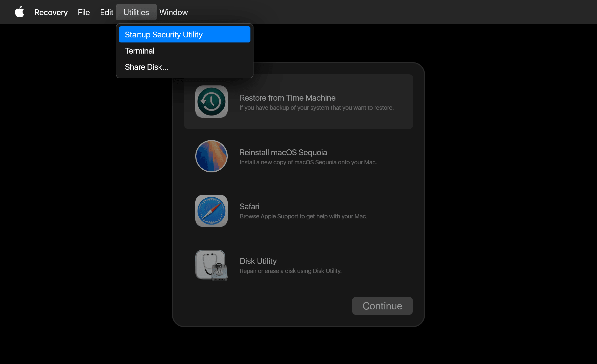
Task: Click the macOS Sequoia installer icon
Action: point(211,156)
